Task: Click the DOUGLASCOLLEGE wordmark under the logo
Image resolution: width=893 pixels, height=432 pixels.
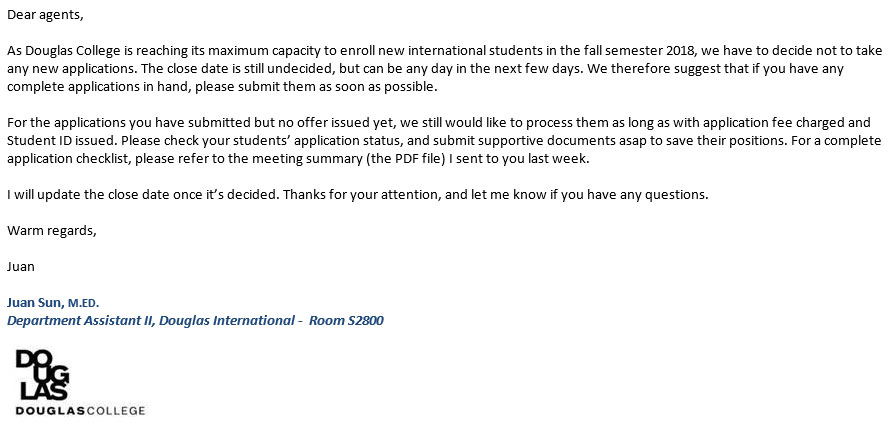Action: pos(80,411)
